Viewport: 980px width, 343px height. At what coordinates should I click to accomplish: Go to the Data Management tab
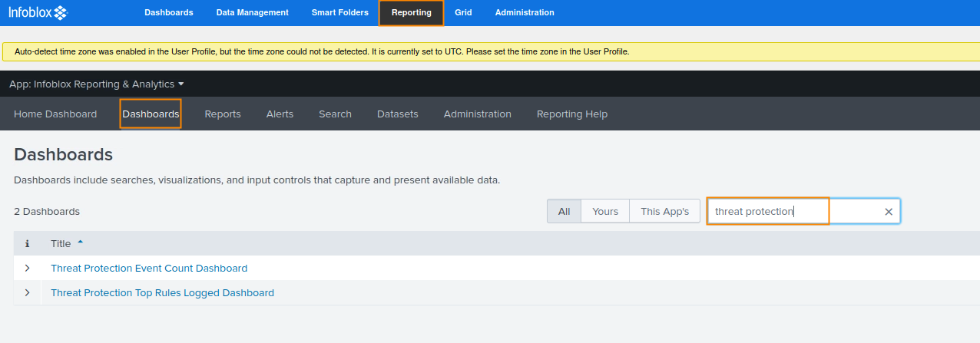click(253, 13)
